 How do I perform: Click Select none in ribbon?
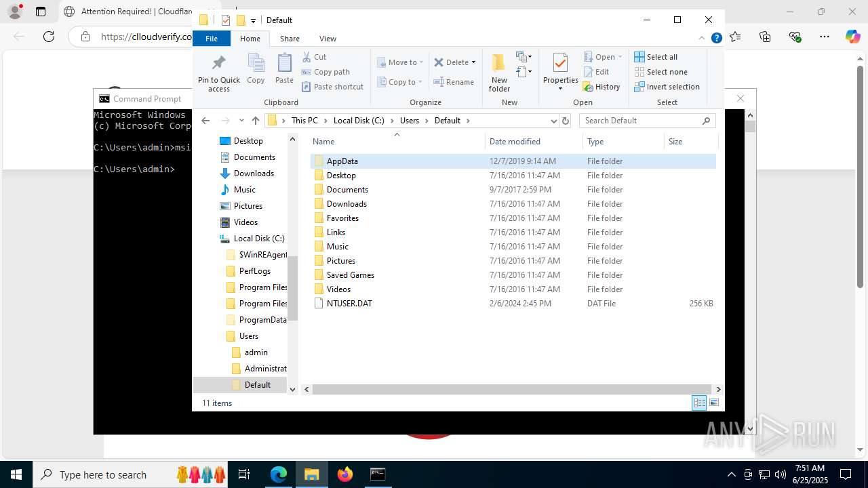pyautogui.click(x=660, y=72)
